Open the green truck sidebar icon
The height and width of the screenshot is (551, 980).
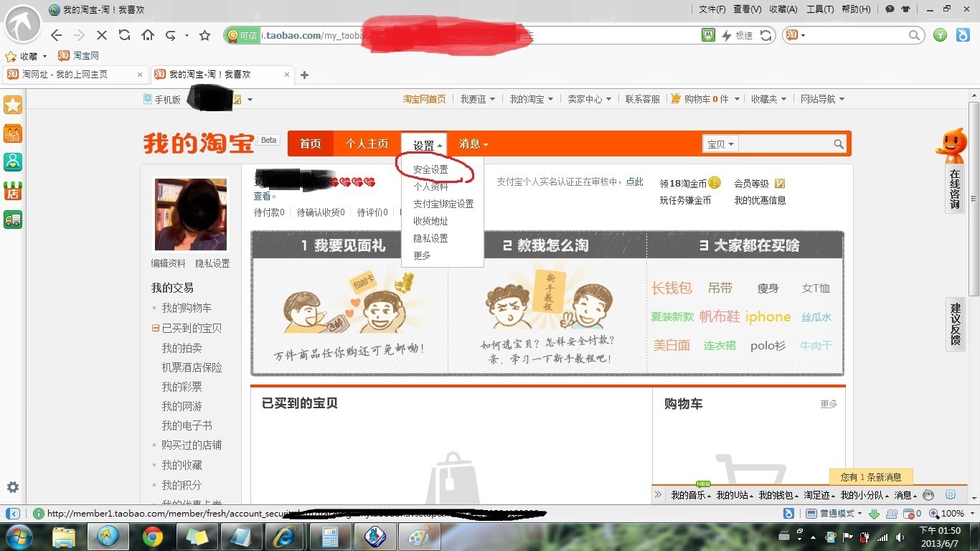point(13,220)
